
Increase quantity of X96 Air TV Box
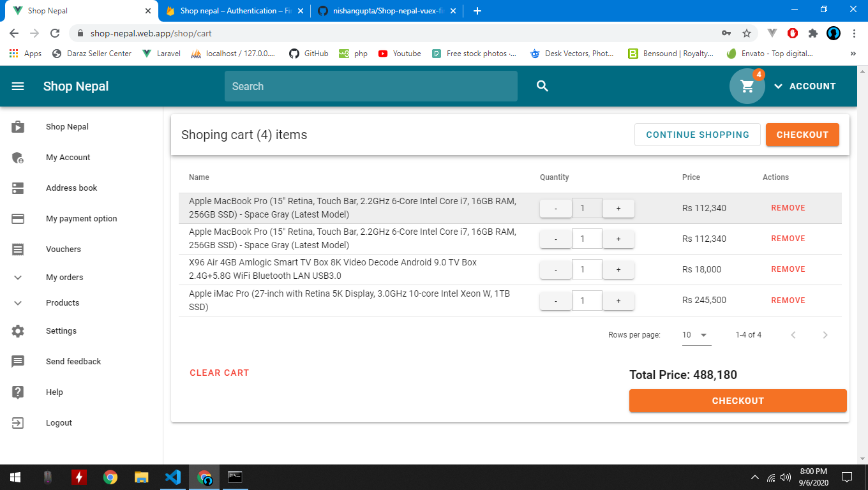point(618,270)
